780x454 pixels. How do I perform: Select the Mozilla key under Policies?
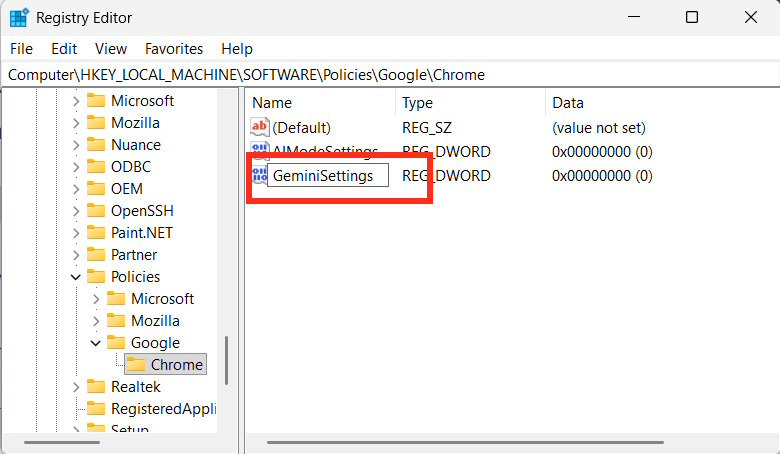(155, 321)
